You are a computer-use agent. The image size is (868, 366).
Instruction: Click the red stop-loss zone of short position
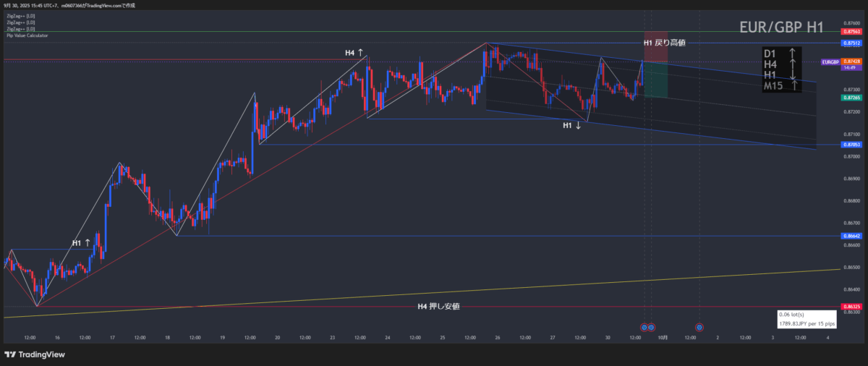(x=655, y=47)
